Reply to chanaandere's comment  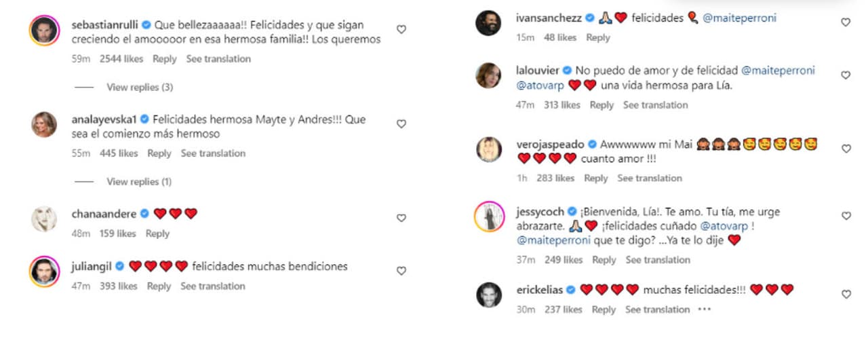coord(157,233)
